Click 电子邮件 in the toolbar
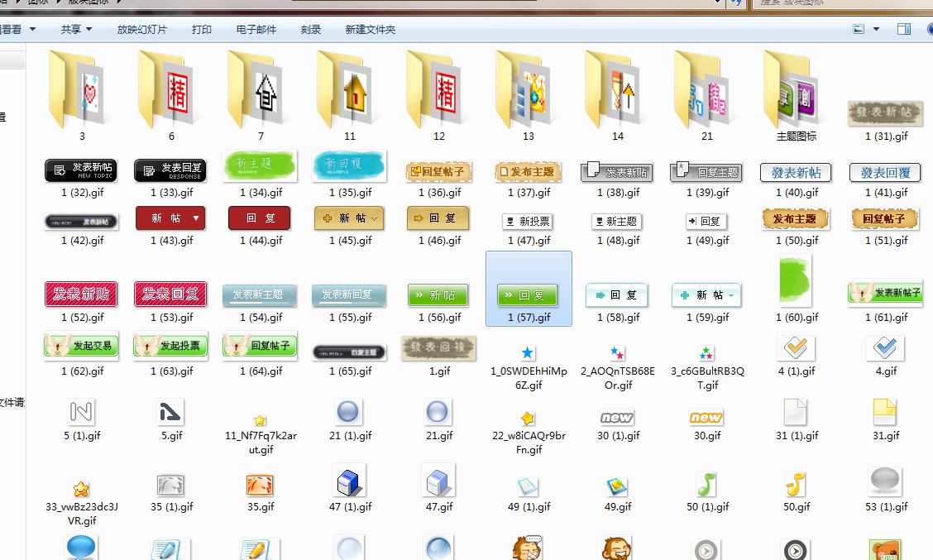This screenshot has width=933, height=560. [256, 29]
